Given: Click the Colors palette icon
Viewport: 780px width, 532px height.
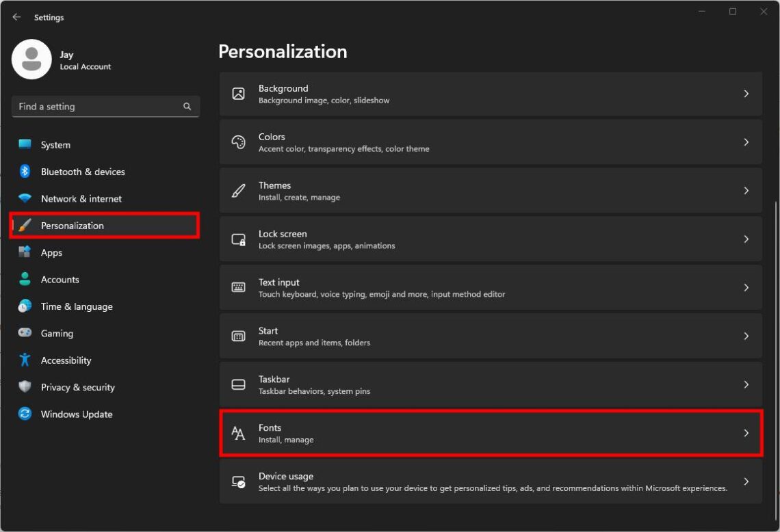Looking at the screenshot, I should (x=238, y=142).
